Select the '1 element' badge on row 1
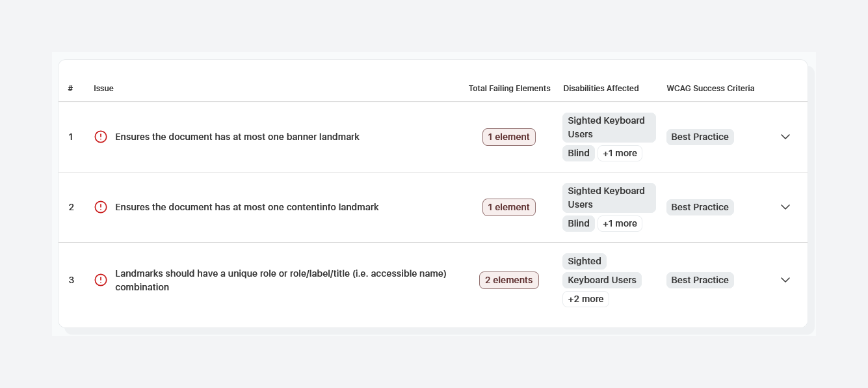Image resolution: width=868 pixels, height=388 pixels. coord(508,137)
